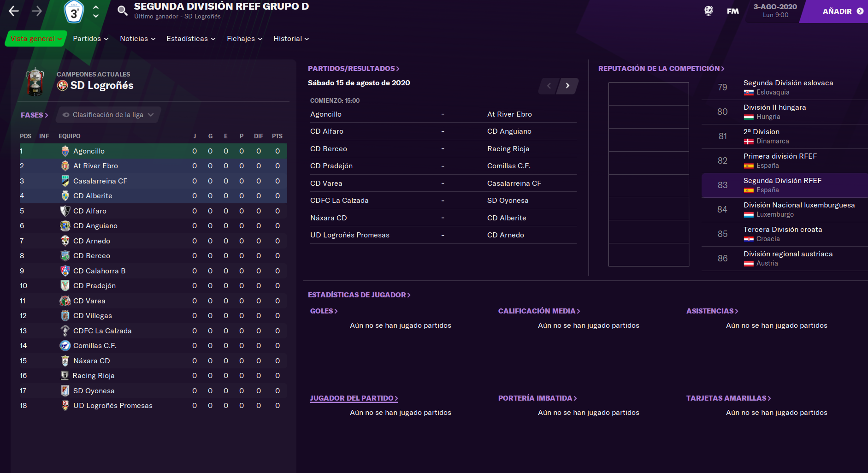Open TARJETAS AMARILLAS link
This screenshot has height=473, width=868.
click(728, 398)
